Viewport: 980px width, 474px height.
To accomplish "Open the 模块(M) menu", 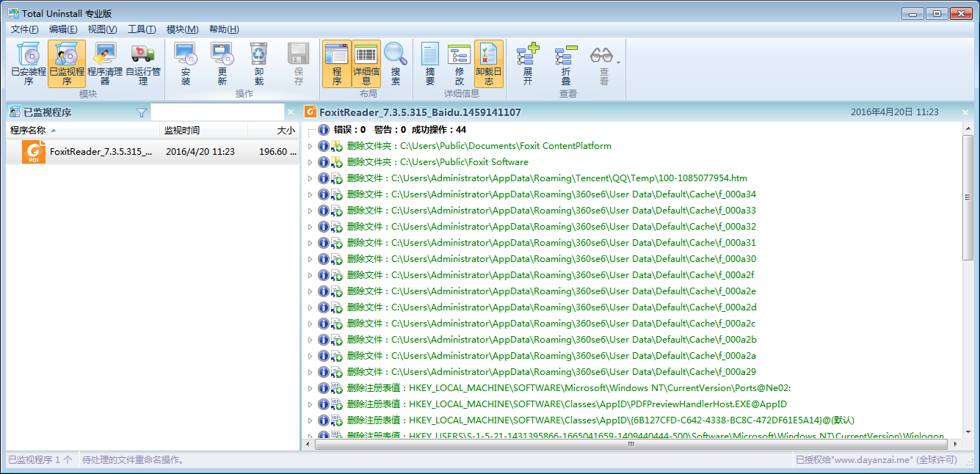I will pos(182,29).
